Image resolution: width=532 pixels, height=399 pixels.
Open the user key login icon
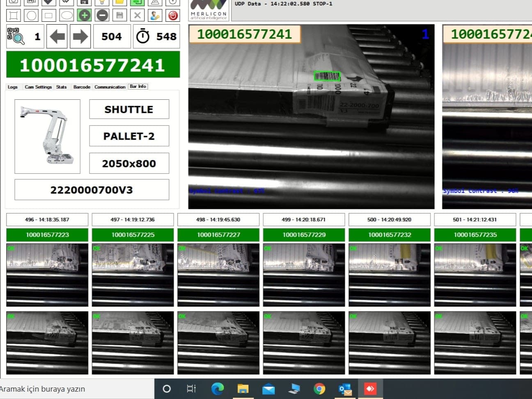pos(155,16)
